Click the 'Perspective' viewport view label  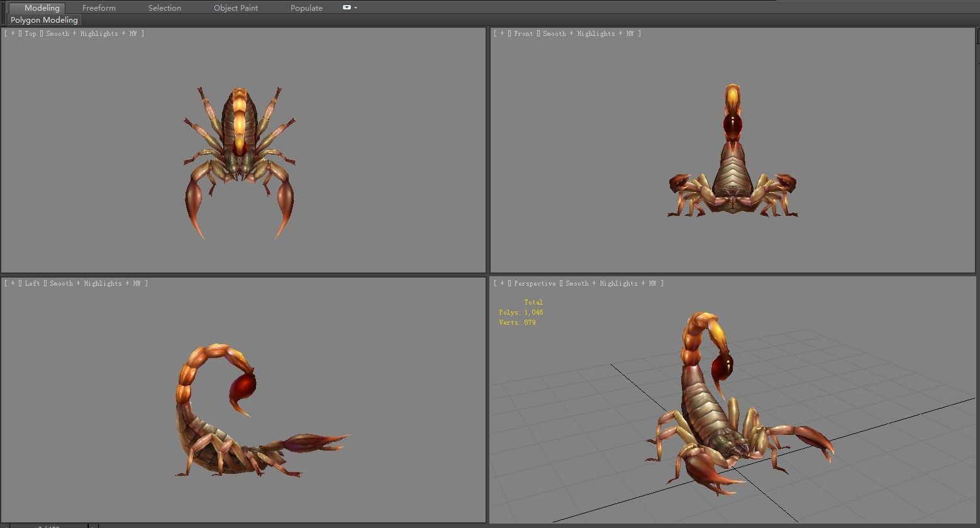(x=535, y=283)
